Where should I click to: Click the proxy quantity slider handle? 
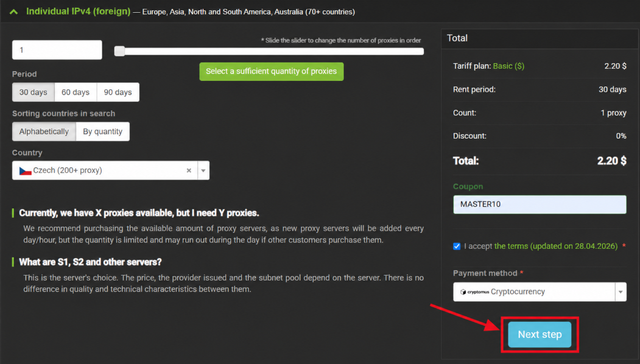(x=119, y=51)
